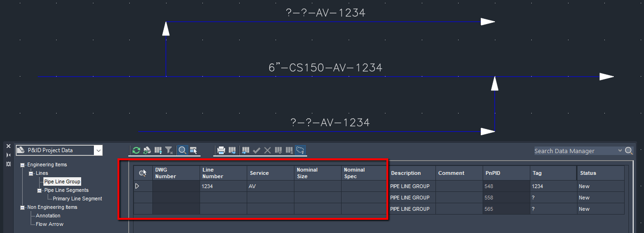This screenshot has height=233, width=644.
Task: Click the Tag column header
Action: [553, 173]
